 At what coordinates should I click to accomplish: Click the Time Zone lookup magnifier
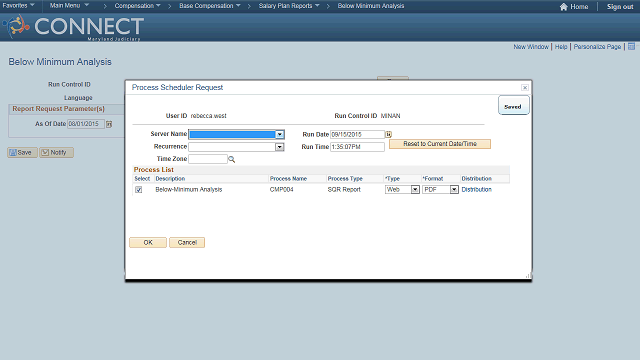232,159
